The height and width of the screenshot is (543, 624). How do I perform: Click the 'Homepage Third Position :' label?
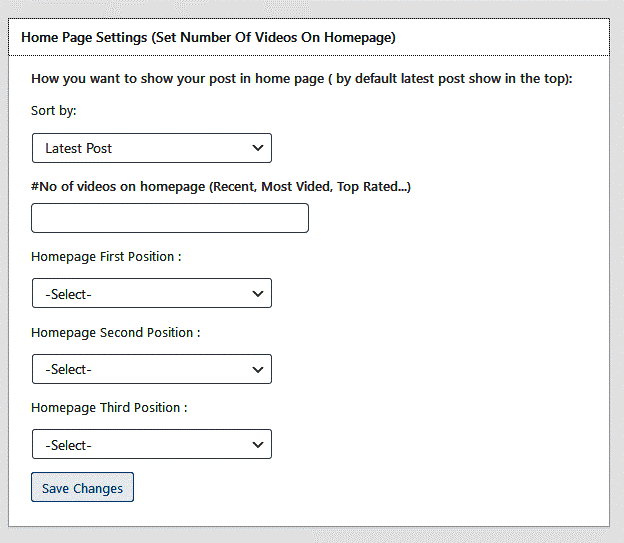click(x=109, y=408)
